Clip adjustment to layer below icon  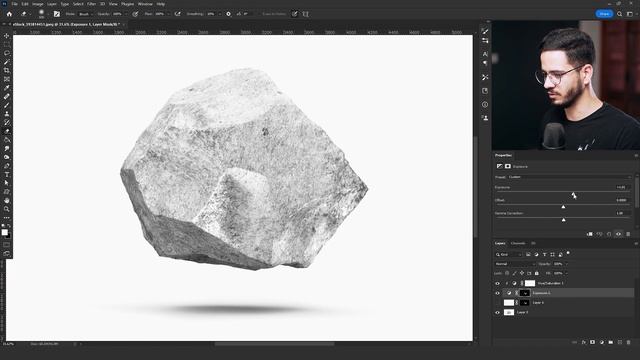point(590,234)
